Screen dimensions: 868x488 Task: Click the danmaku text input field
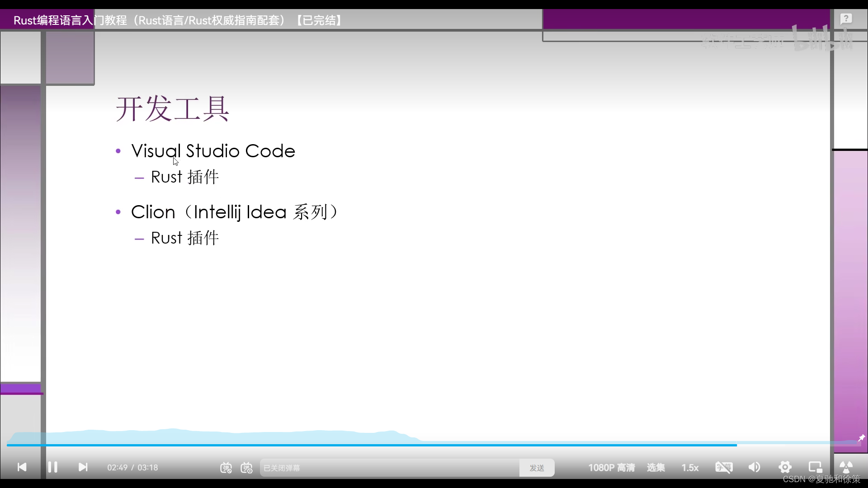tap(389, 468)
